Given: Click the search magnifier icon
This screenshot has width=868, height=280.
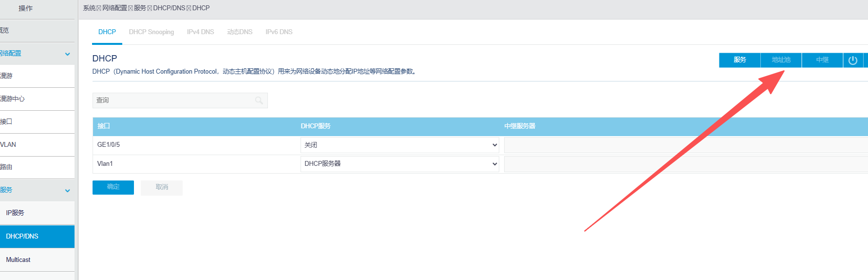Looking at the screenshot, I should (x=259, y=100).
